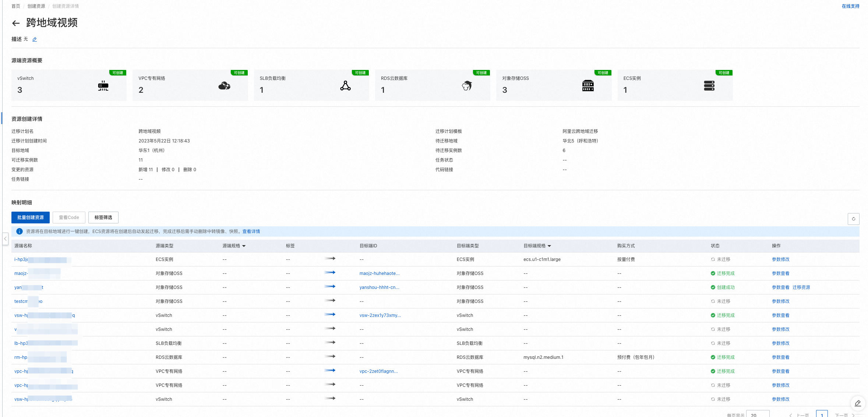Open source name lb-hp3 link
The height and width of the screenshot is (417, 868).
point(46,343)
